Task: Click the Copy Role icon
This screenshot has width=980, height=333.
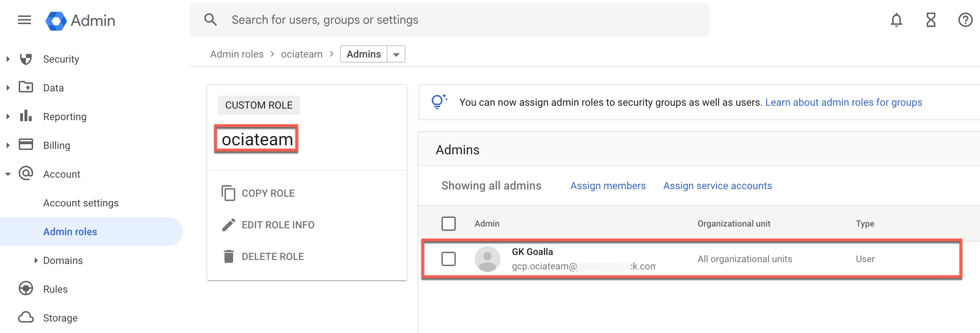Action: point(228,193)
